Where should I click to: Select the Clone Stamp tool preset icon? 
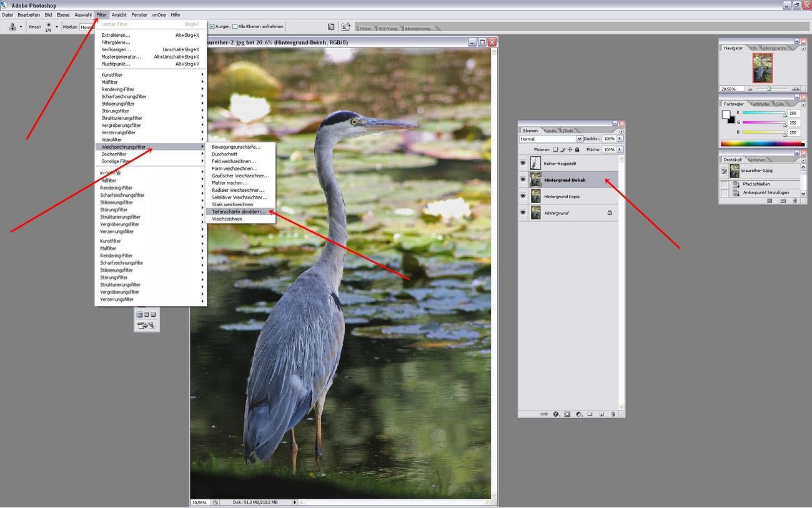12,27
